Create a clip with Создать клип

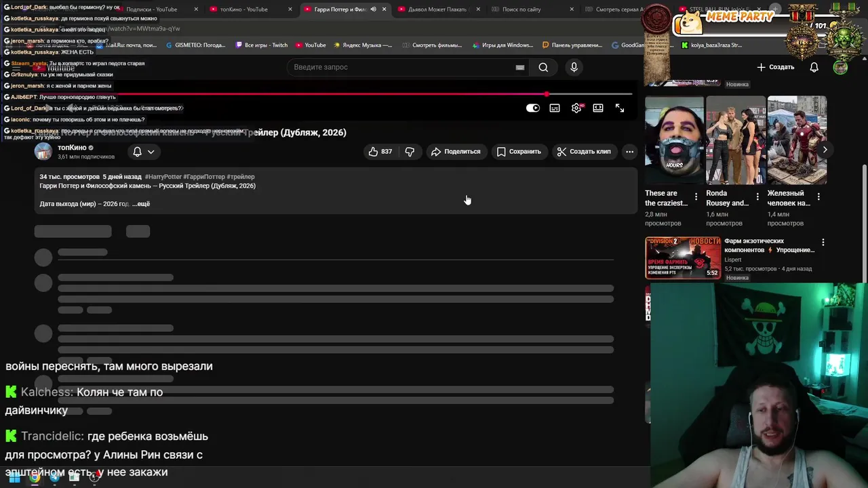[584, 152]
